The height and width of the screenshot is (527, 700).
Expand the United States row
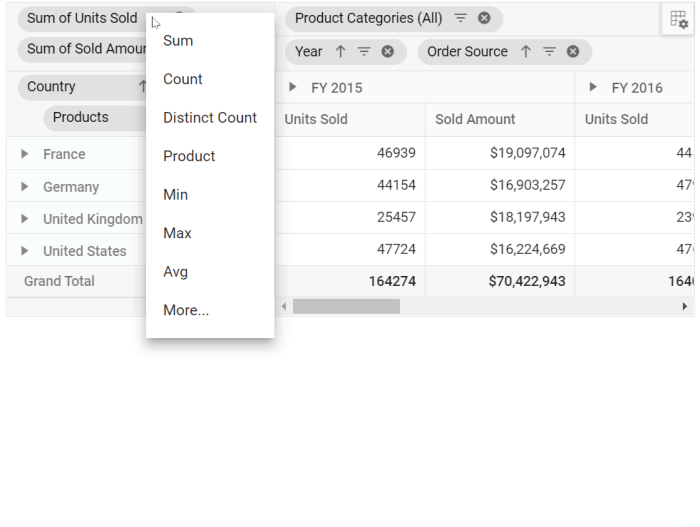point(25,251)
